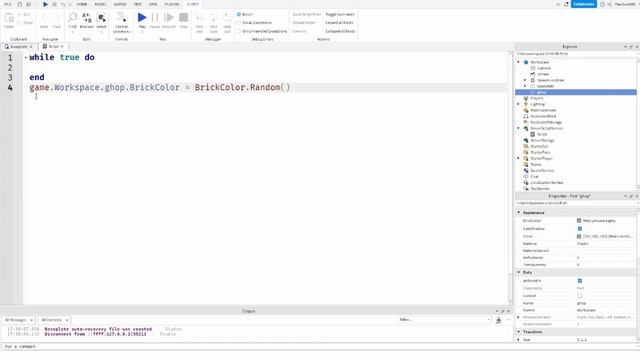Click the Color swatch in Properties

point(579,236)
